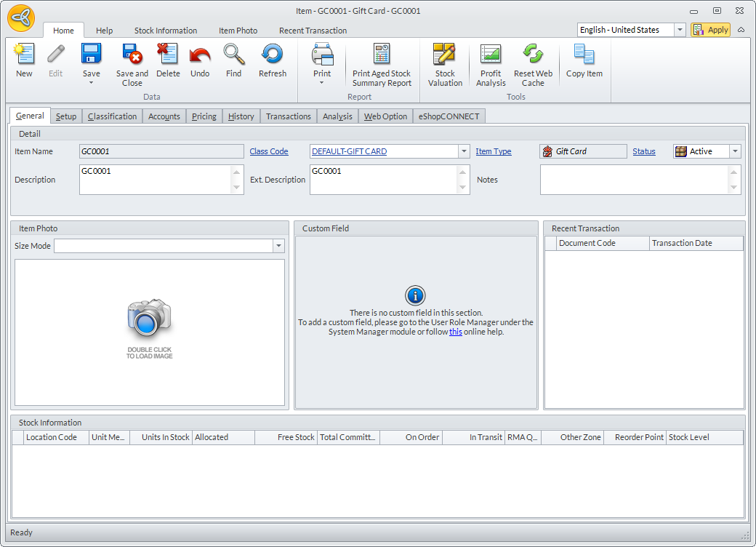This screenshot has width=756, height=547.
Task: Click the Copy Item icon
Action: [x=584, y=55]
